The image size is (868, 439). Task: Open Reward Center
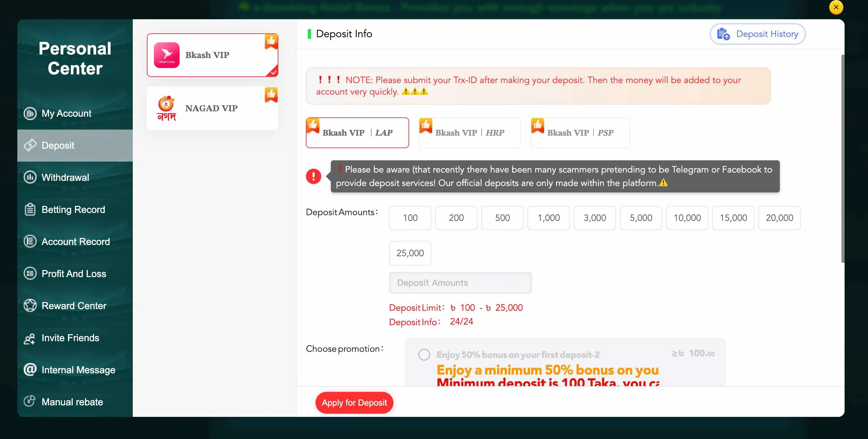[75, 305]
